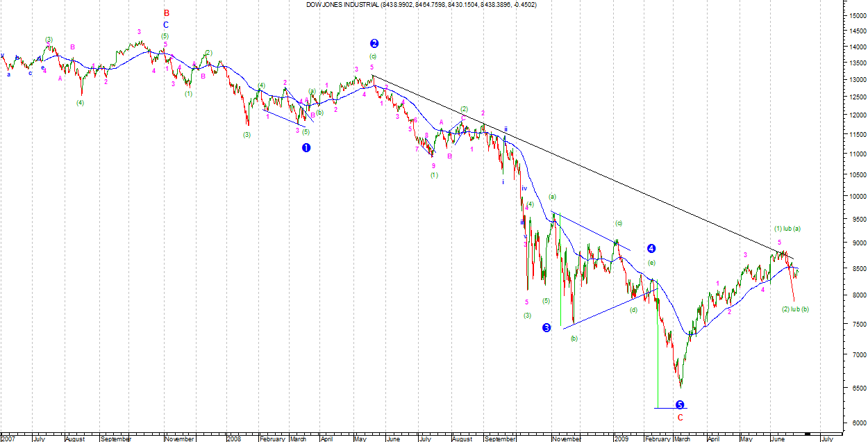868x442 pixels.
Task: Click blue circled wave 1 marker
Action: (x=306, y=147)
